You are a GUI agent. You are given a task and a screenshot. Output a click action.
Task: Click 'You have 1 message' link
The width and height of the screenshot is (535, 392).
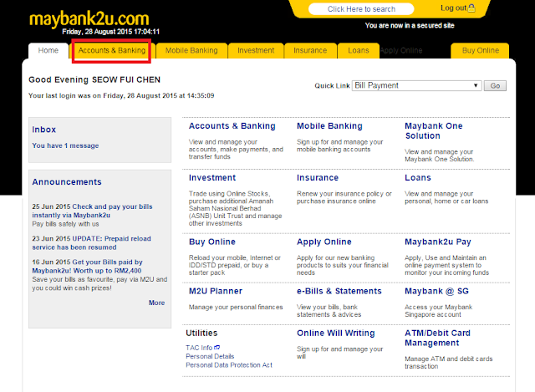pos(65,145)
